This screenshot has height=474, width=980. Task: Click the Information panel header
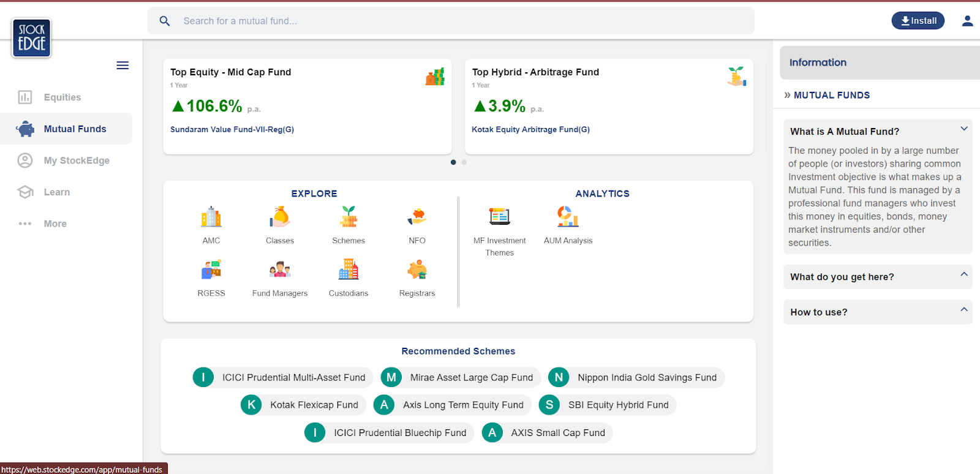pos(880,62)
